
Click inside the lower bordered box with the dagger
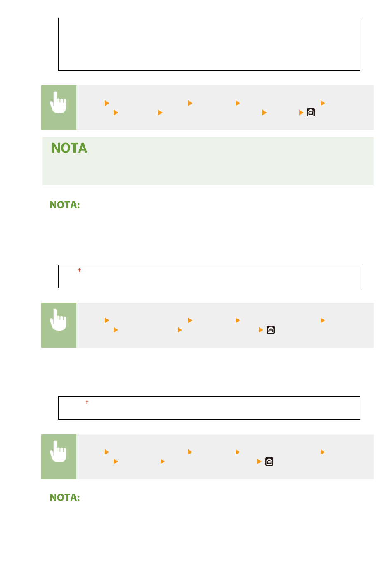[209, 409]
